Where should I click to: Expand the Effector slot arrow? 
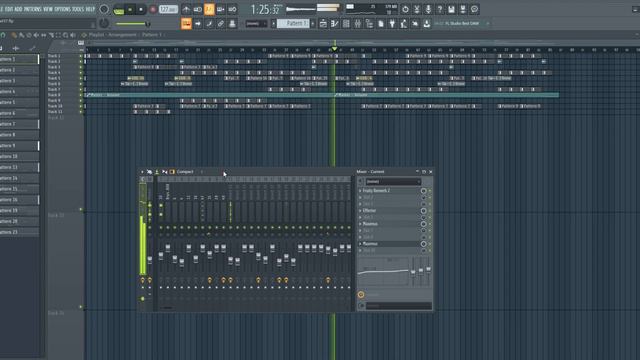point(360,211)
